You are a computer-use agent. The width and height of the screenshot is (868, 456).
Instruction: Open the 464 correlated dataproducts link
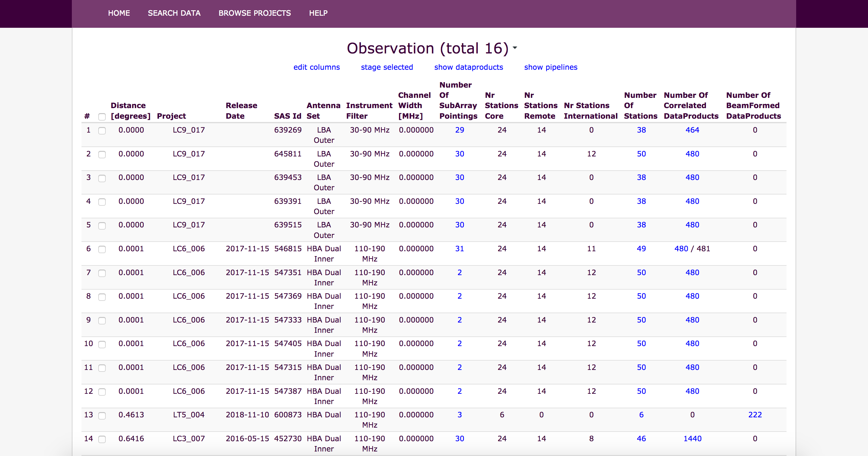[x=692, y=130]
